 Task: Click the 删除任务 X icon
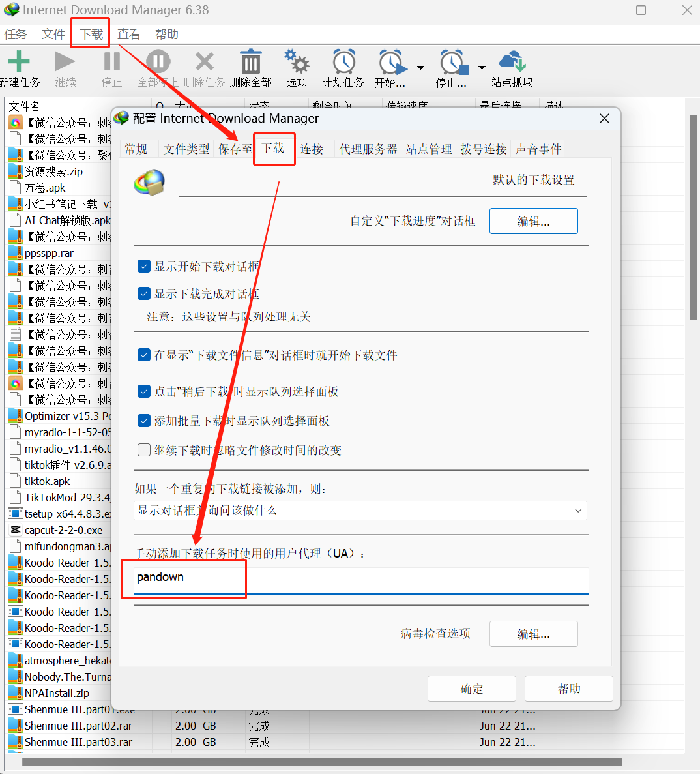204,62
